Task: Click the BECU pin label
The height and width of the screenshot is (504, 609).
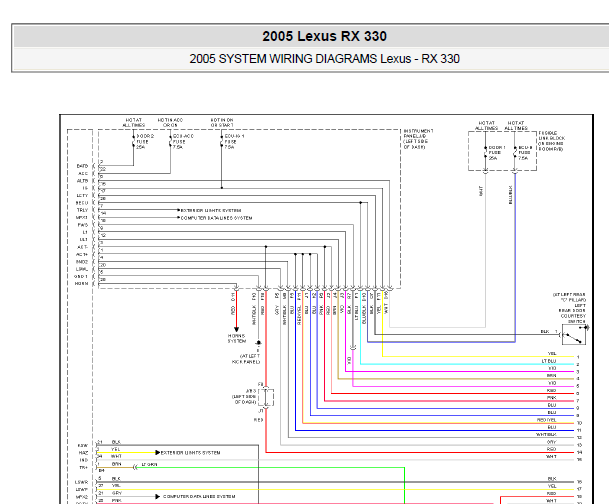Action: click(82, 203)
